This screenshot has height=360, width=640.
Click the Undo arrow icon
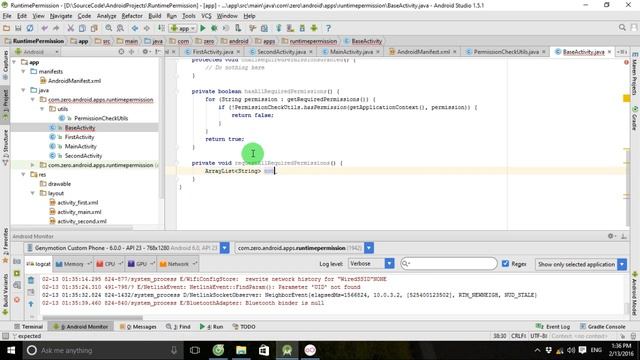pyautogui.click(x=44, y=28)
